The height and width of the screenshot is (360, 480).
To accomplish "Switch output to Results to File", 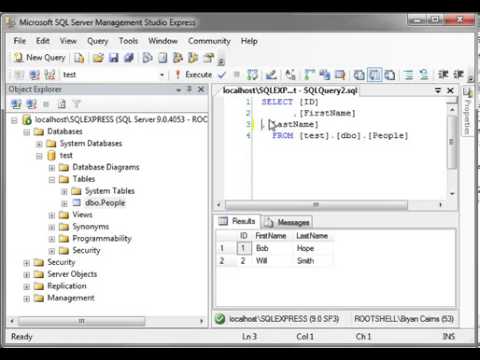I will click(390, 75).
